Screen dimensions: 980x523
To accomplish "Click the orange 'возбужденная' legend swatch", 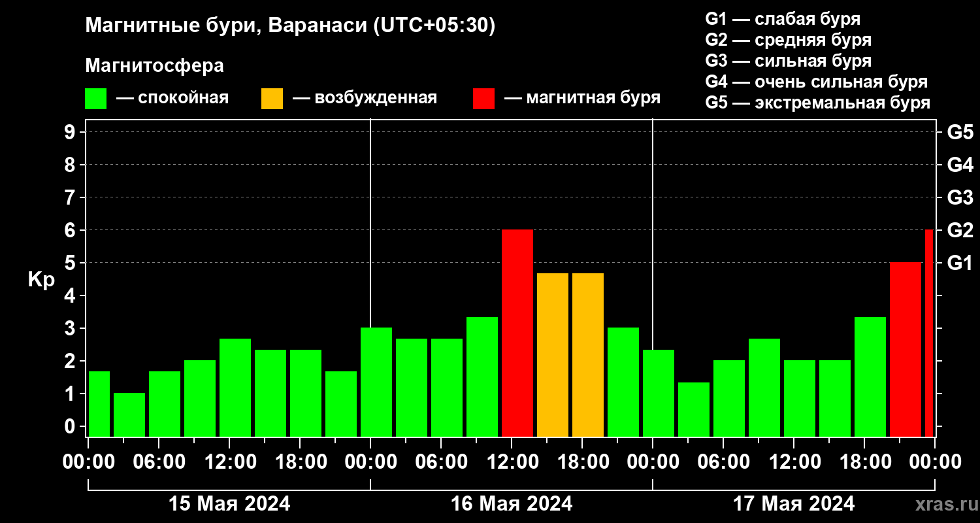I will [x=272, y=99].
